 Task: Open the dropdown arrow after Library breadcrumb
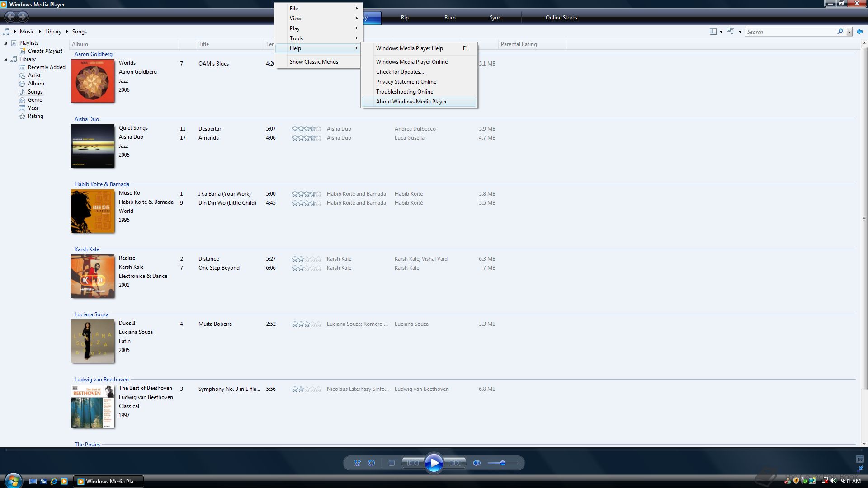tap(67, 32)
